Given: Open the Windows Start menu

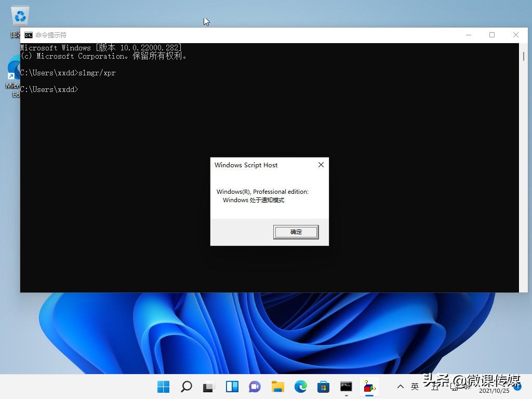Looking at the screenshot, I should pos(164,387).
